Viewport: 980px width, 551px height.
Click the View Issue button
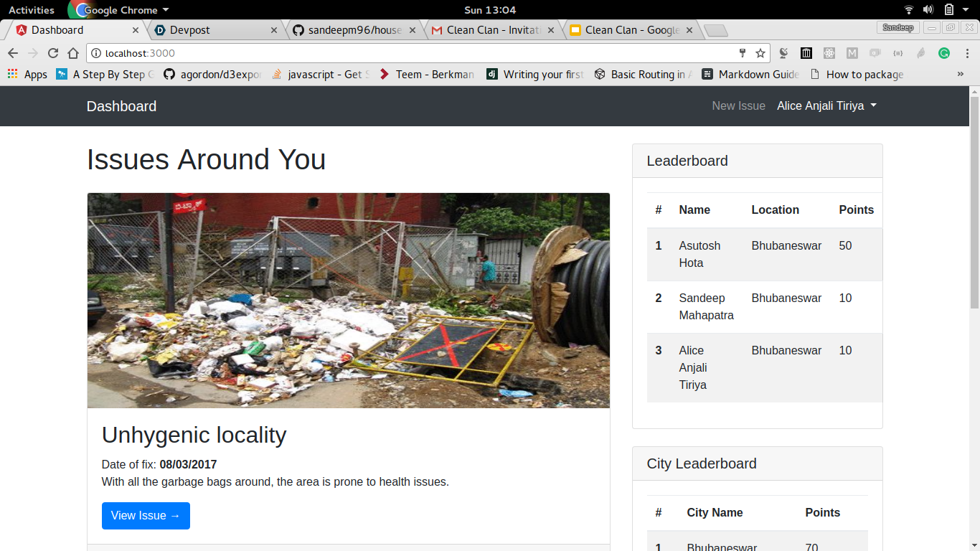tap(146, 516)
